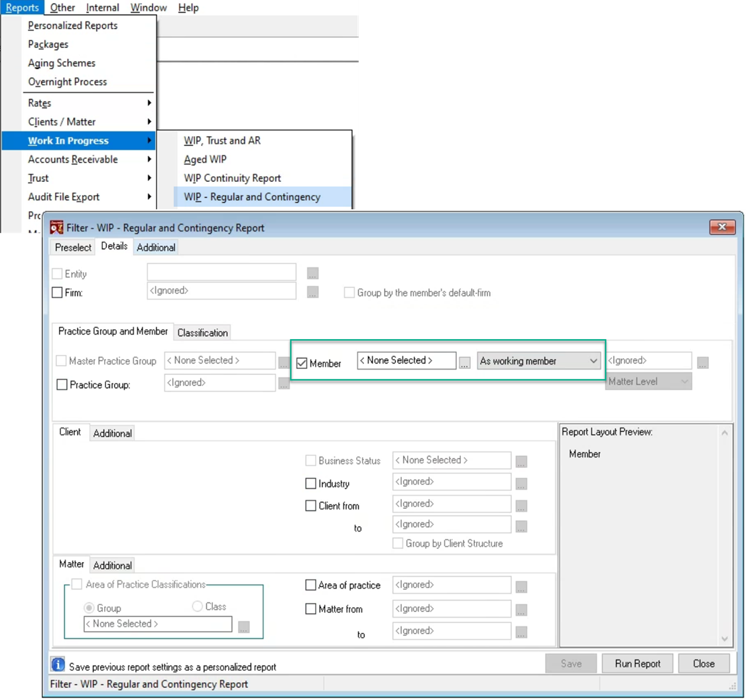
Task: Click the application icon in filter dialog title bar
Action: pos(56,228)
